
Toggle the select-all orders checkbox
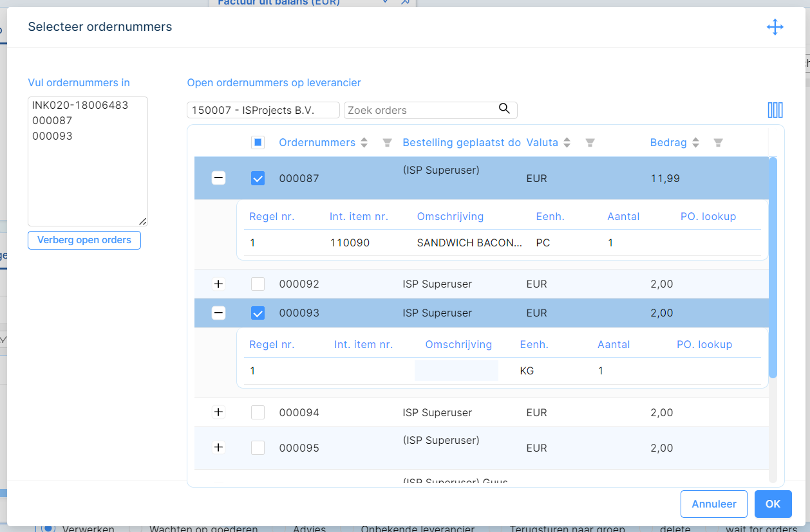(x=258, y=143)
